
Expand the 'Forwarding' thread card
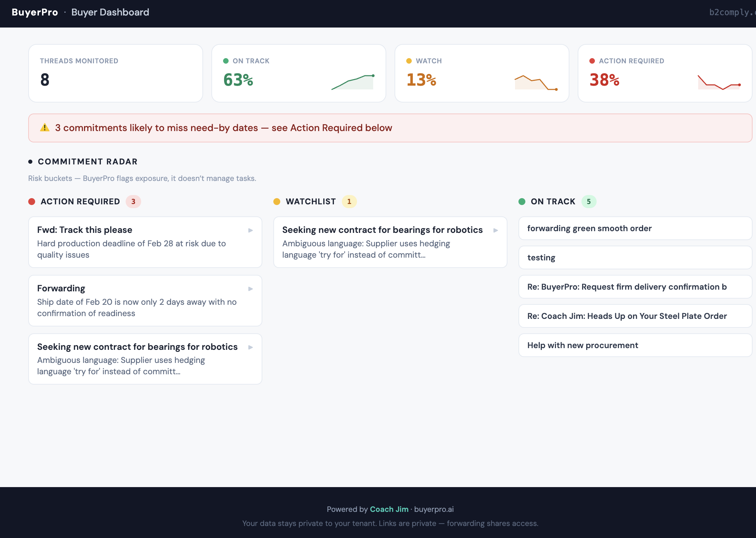(250, 289)
